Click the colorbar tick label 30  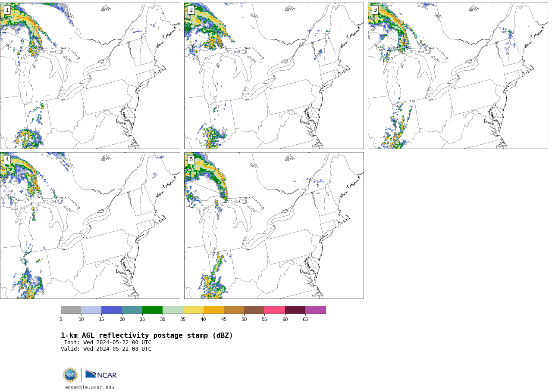click(163, 319)
